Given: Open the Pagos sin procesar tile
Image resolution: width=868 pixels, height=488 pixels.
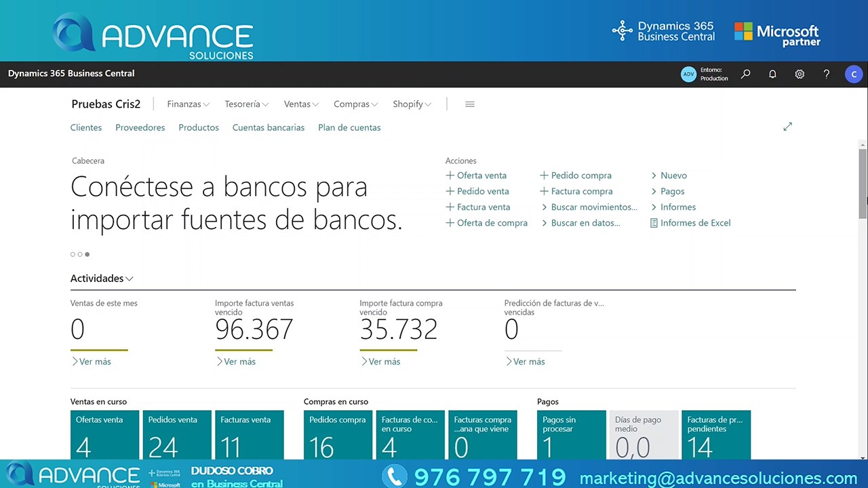Looking at the screenshot, I should pyautogui.click(x=571, y=434).
